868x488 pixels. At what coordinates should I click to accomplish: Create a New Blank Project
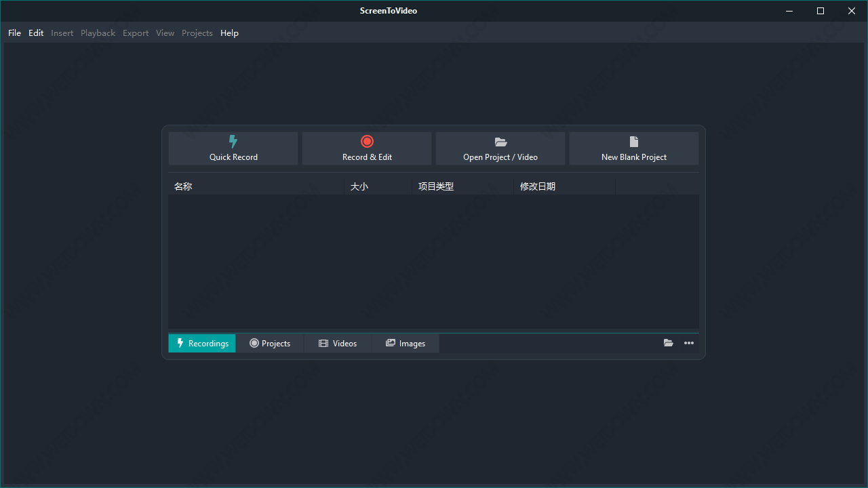tap(634, 148)
